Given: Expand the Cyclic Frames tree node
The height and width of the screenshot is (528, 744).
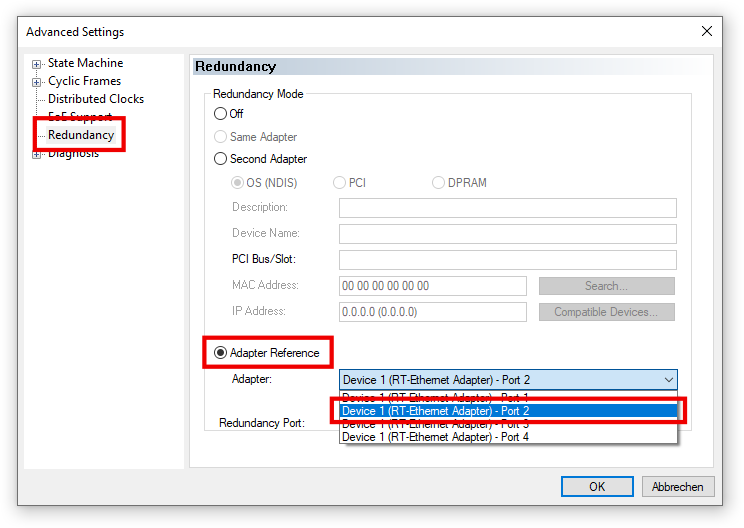Looking at the screenshot, I should click(37, 82).
